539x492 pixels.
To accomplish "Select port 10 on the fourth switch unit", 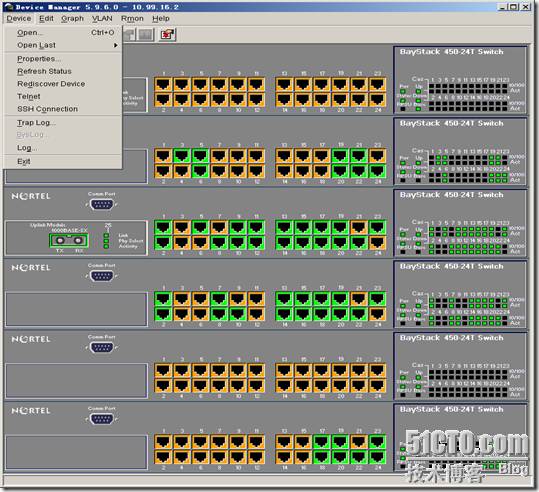I will 238,314.
